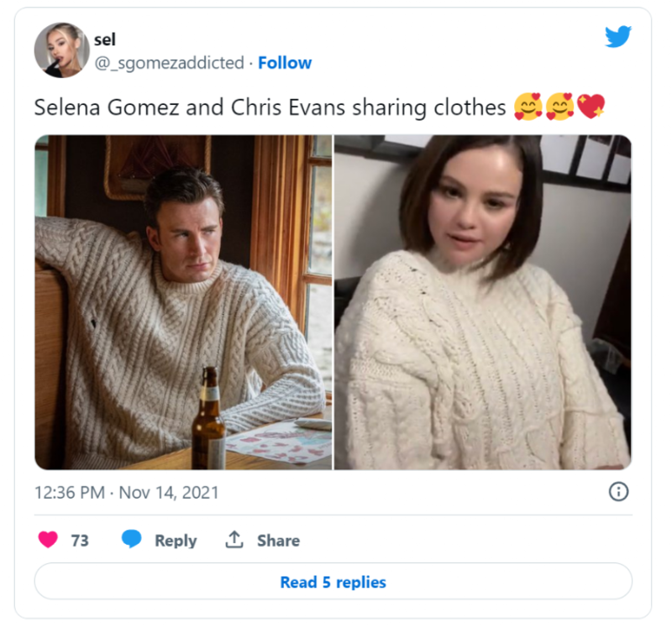672x628 pixels.
Task: Click the Share text label
Action: 278,541
